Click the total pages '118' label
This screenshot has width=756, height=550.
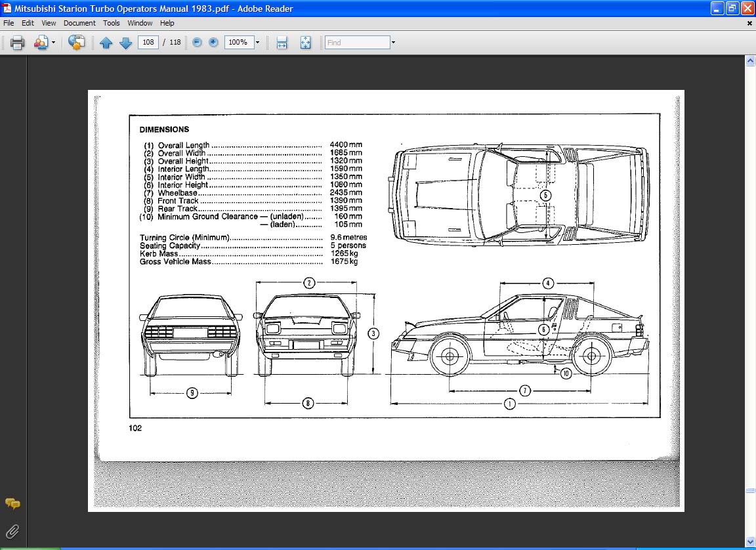pos(175,43)
